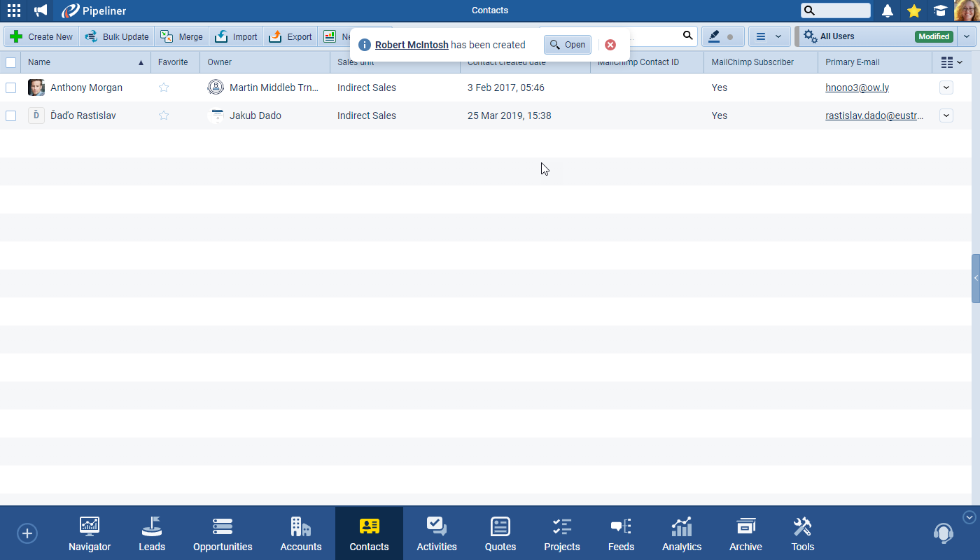Click the Create New button

[42, 36]
